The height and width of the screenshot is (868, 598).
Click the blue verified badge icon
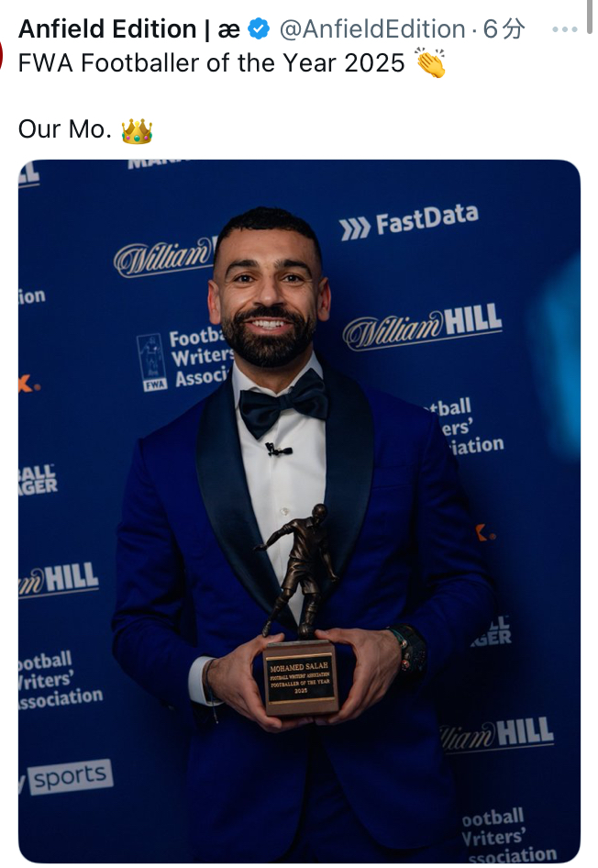point(259,28)
